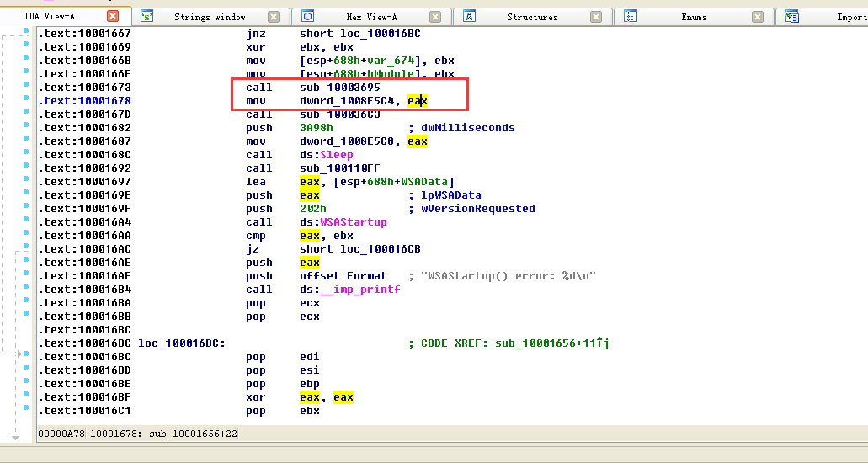Click loc_100016BC in the jnz instruction
The image size is (868, 463).
point(381,34)
